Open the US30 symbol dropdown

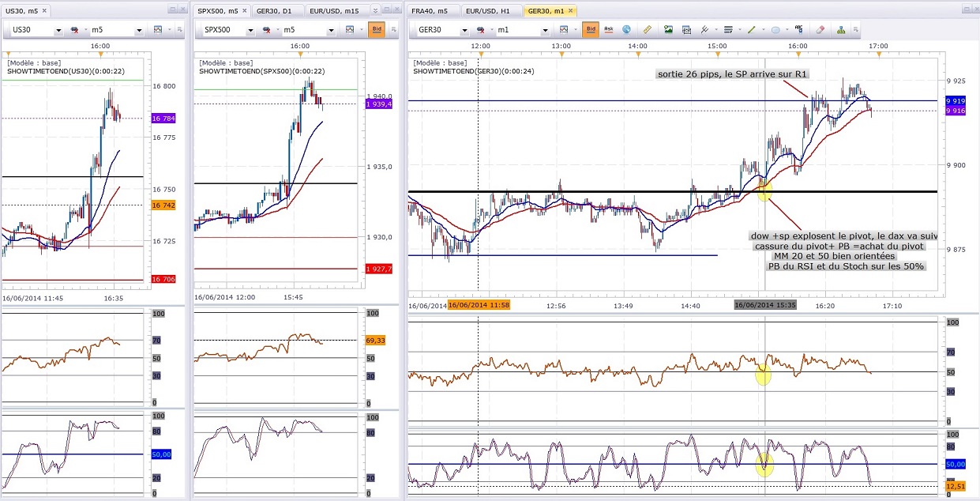[x=58, y=31]
